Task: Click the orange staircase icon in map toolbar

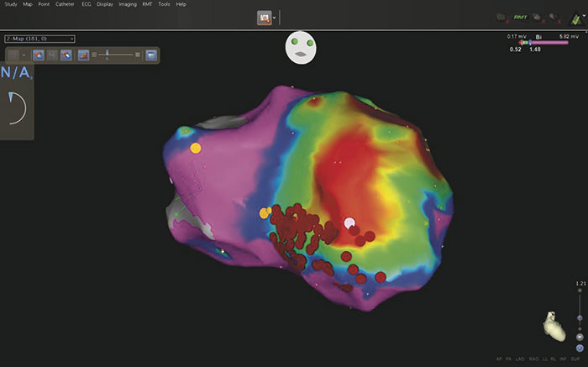Action: tap(83, 55)
